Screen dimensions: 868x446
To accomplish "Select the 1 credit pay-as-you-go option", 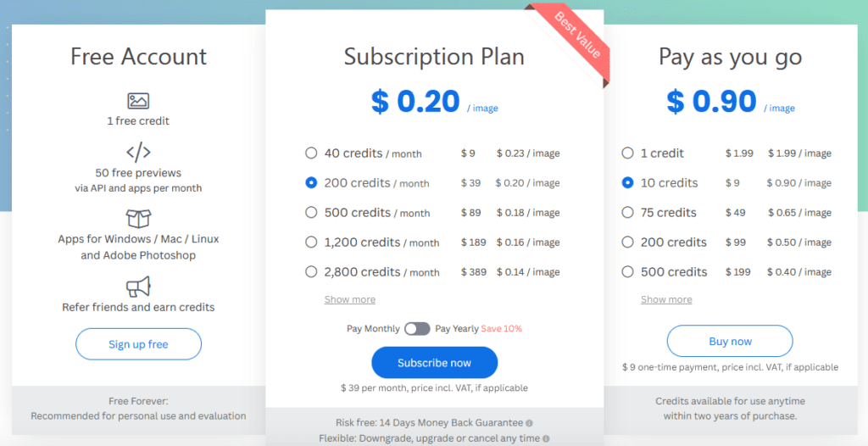I will pos(627,153).
